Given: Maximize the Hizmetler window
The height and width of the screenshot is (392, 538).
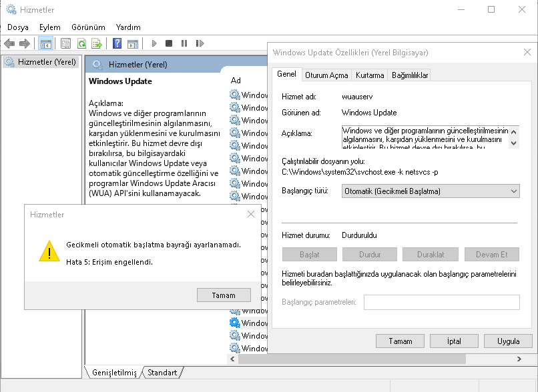Looking at the screenshot, I should click(x=491, y=9).
